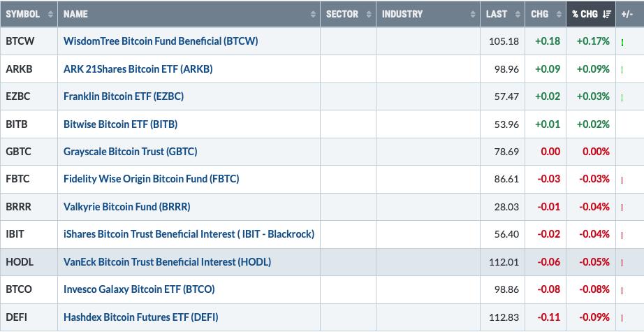
Task: Open WisdomTree Bitcoin Fund Beneficial (BTCW) link
Action: click(161, 41)
